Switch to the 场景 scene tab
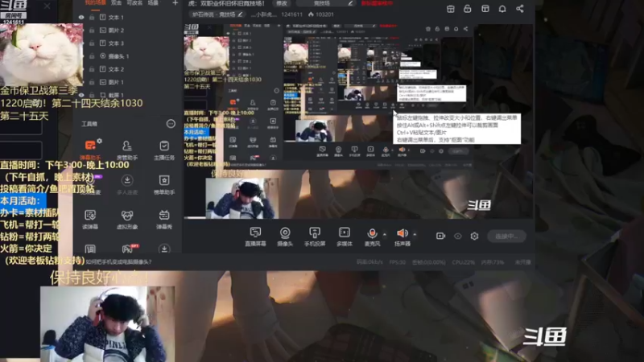Screen dimensions: 644x362 tap(153, 2)
